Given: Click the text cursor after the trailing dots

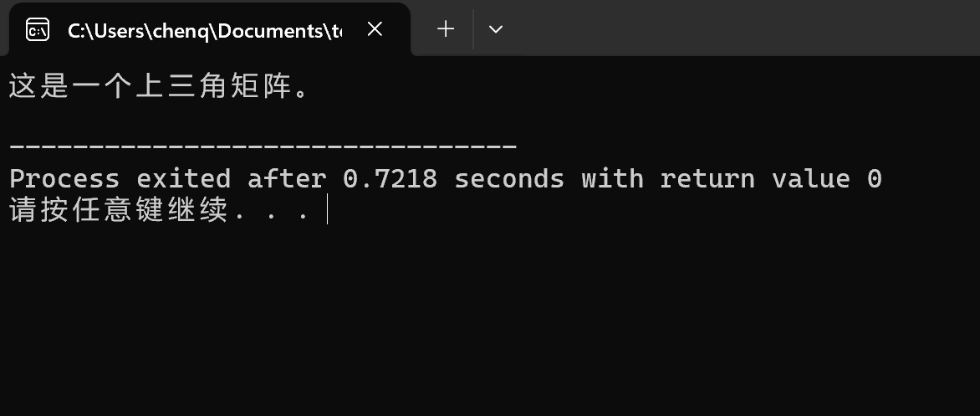Looking at the screenshot, I should [328, 209].
